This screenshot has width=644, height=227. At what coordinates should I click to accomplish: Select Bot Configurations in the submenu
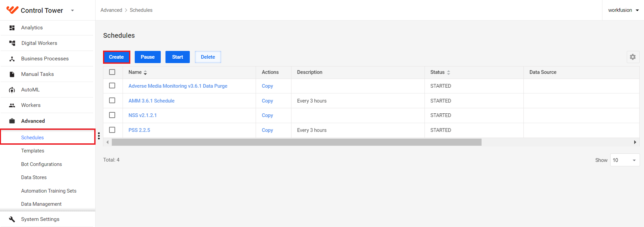click(42, 164)
